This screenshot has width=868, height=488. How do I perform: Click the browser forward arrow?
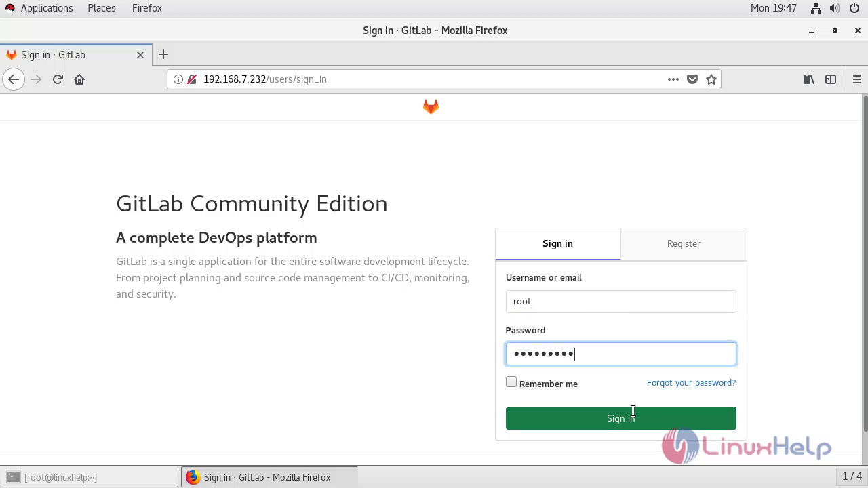click(36, 79)
